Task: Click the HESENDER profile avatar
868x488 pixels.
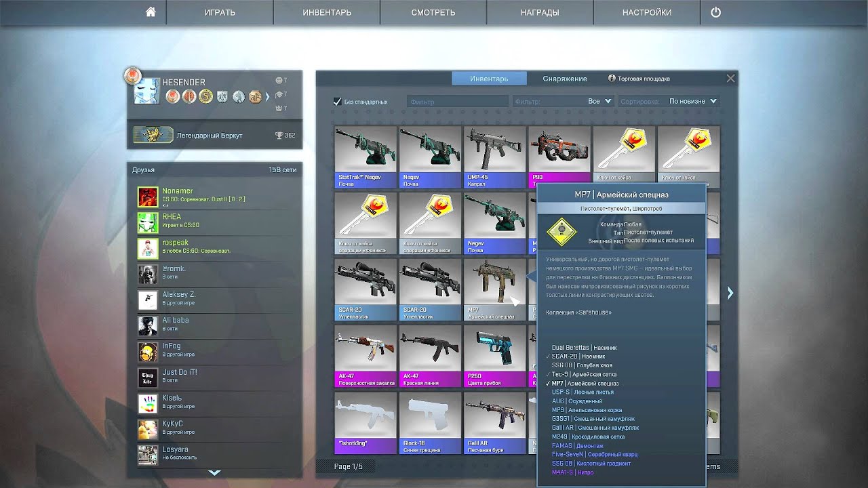Action: point(146,91)
